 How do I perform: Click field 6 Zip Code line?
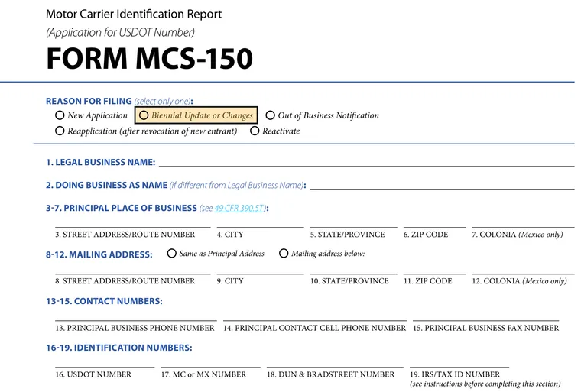click(x=434, y=222)
